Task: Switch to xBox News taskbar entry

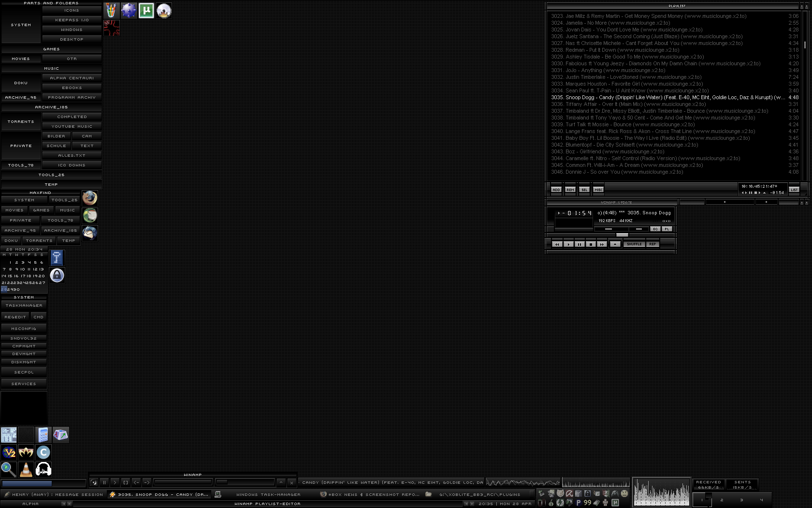Action: tap(370, 494)
